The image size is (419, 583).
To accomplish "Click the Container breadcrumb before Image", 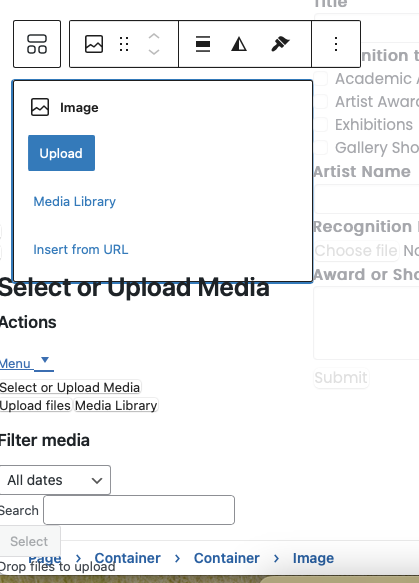I will point(227,558).
